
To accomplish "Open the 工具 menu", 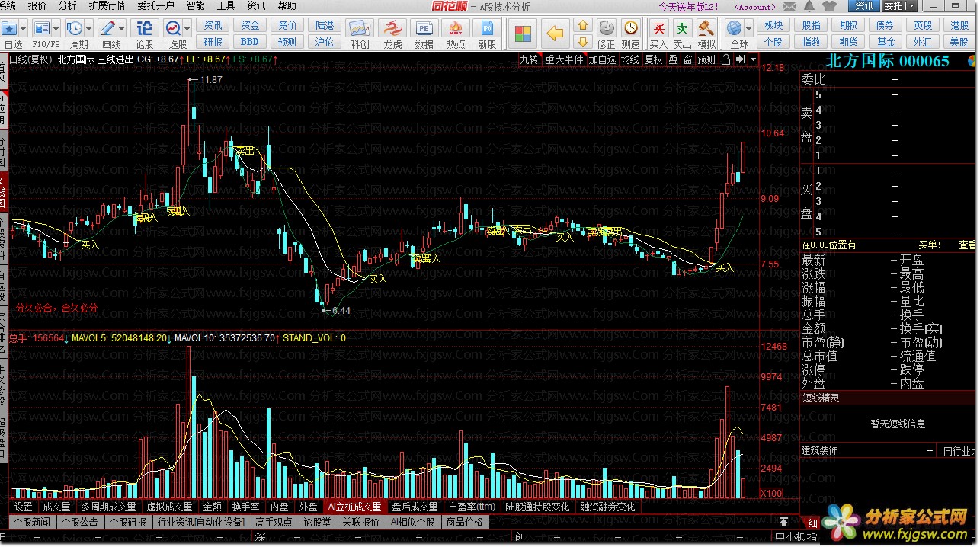I will point(226,6).
